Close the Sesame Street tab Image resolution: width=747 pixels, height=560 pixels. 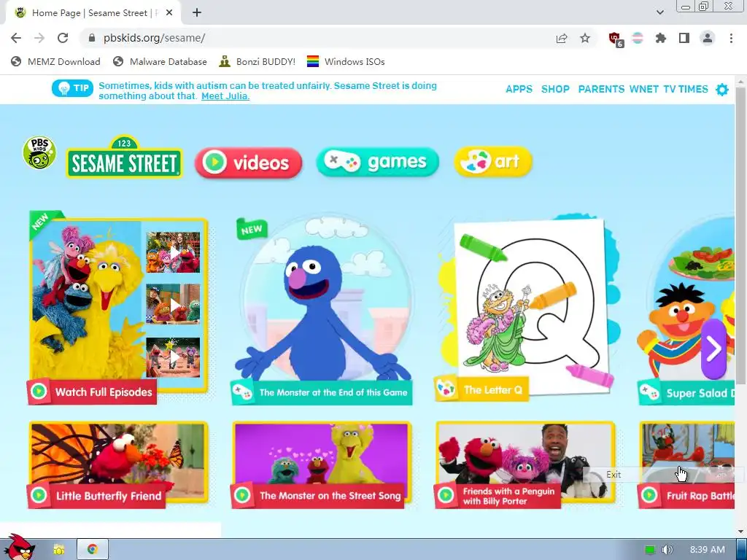point(169,13)
